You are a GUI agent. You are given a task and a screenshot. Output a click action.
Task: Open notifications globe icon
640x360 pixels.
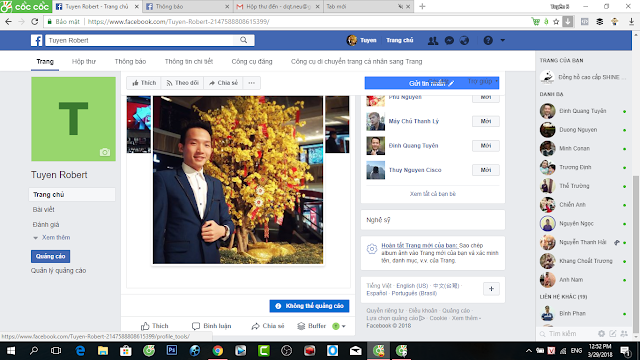(x=464, y=40)
